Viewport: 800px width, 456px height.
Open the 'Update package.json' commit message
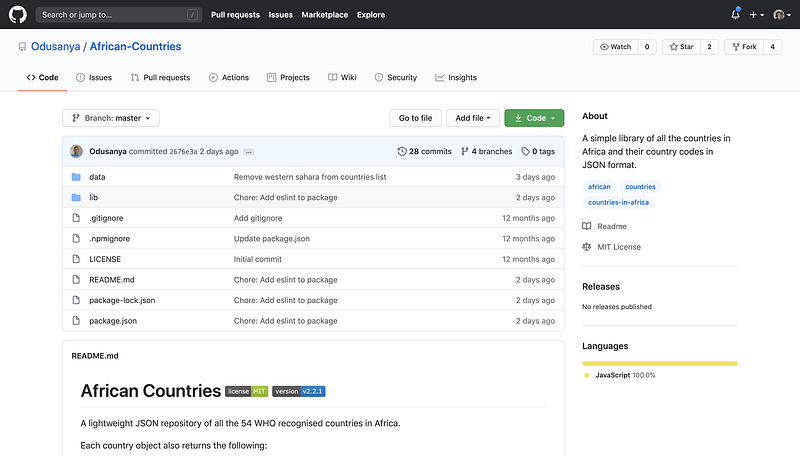click(271, 239)
